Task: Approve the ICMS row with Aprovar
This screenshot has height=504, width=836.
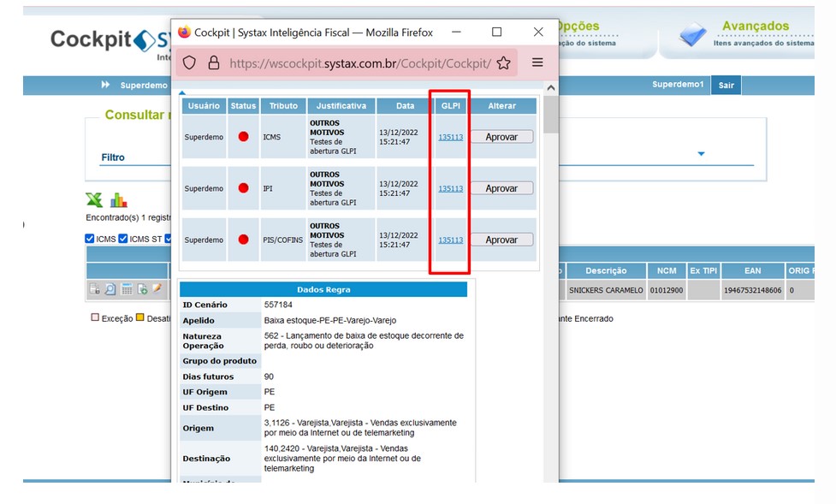Action: coord(501,137)
